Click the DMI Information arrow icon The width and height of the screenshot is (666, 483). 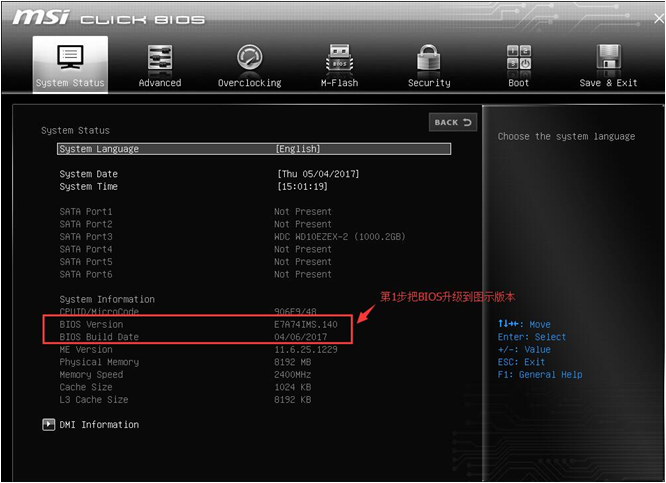48,424
